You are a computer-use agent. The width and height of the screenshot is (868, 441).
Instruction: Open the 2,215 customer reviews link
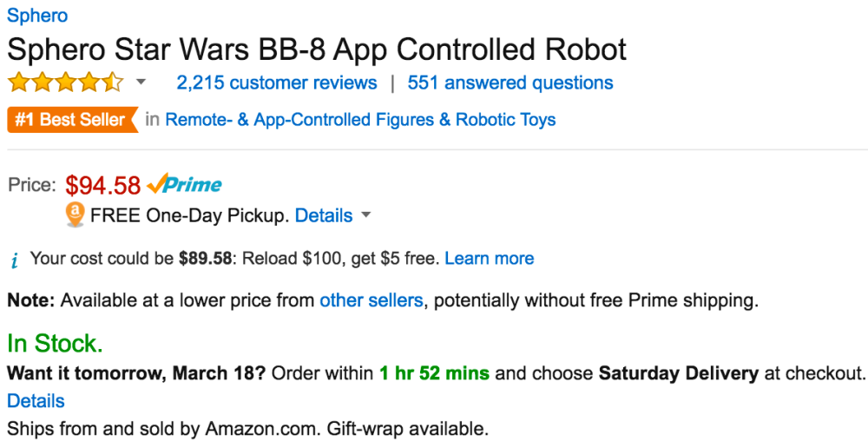click(x=277, y=83)
